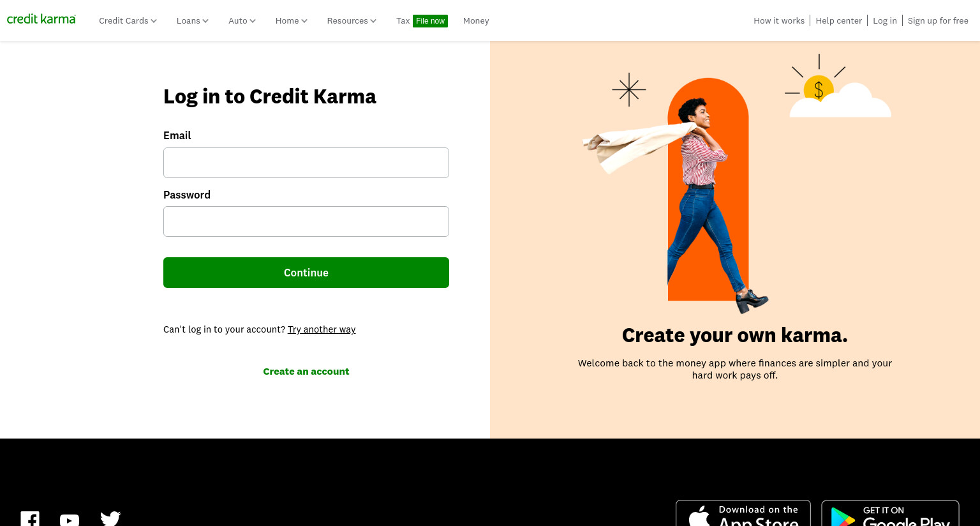This screenshot has height=526, width=980.
Task: Open the Money menu item
Action: pyautogui.click(x=476, y=21)
